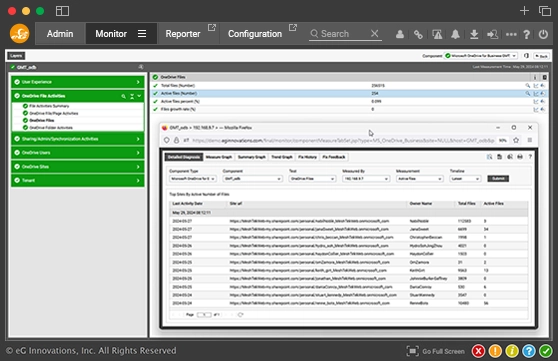
Task: Select File Activities Summary test
Action: pyautogui.click(x=49, y=106)
